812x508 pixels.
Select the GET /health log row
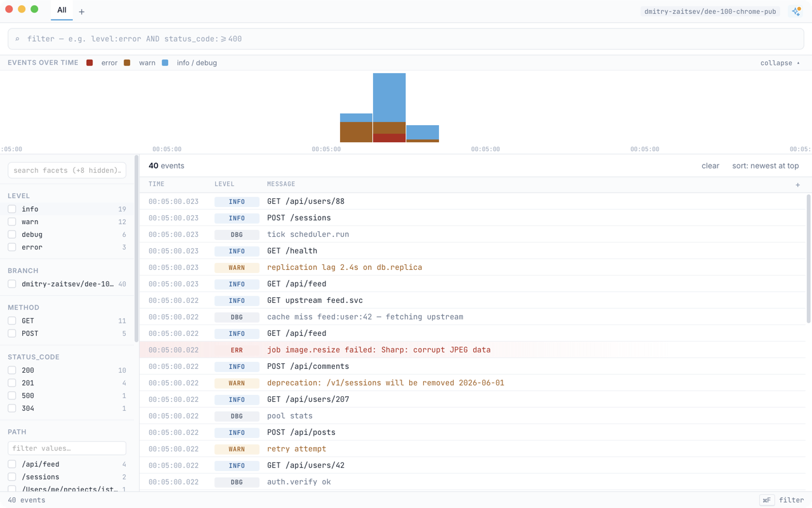point(473,251)
